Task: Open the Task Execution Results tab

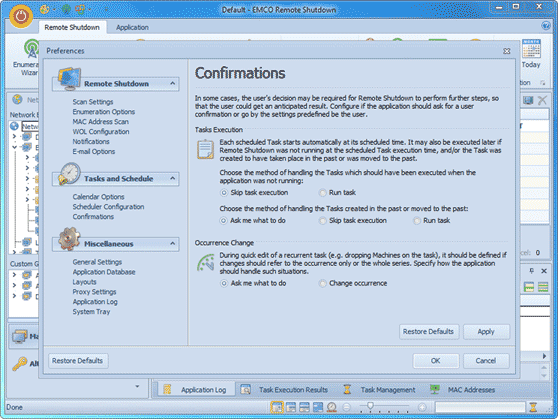Action: click(284, 390)
